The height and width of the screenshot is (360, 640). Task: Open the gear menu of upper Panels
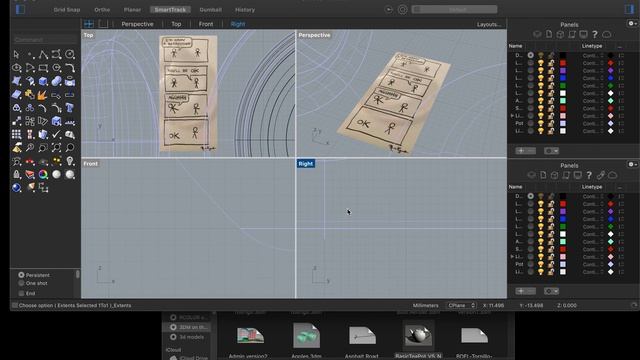pos(632,24)
